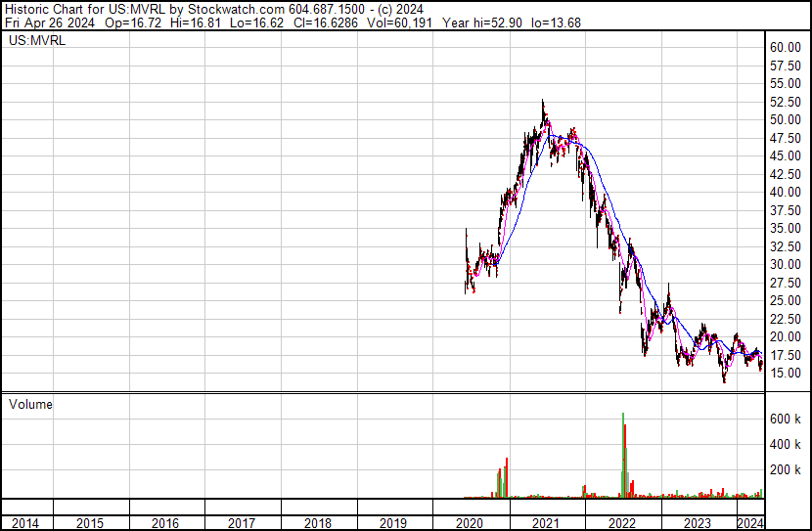The image size is (812, 531).
Task: Click the 2022 year label
Action: (x=623, y=523)
